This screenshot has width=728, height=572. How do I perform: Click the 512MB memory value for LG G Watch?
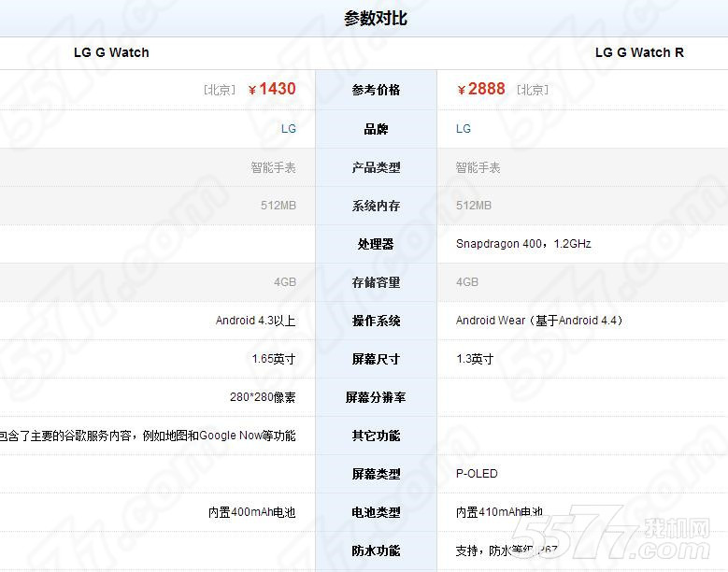(x=278, y=206)
